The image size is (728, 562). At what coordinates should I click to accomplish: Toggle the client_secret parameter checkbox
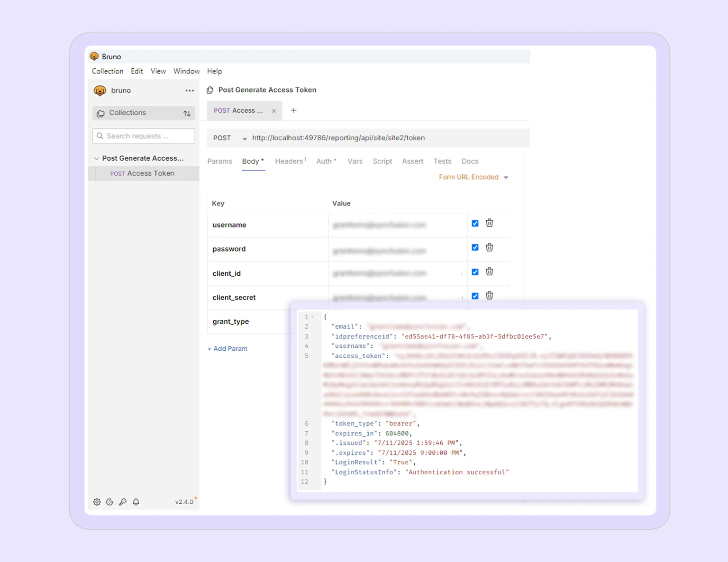475,295
